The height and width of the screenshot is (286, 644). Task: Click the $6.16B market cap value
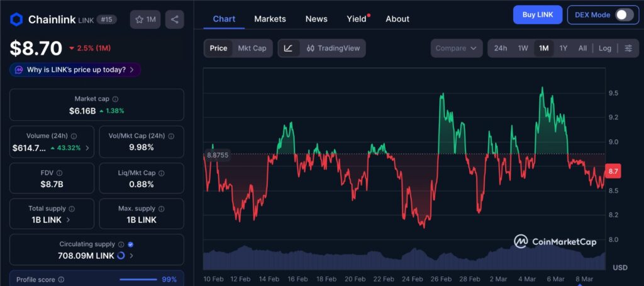[82, 111]
